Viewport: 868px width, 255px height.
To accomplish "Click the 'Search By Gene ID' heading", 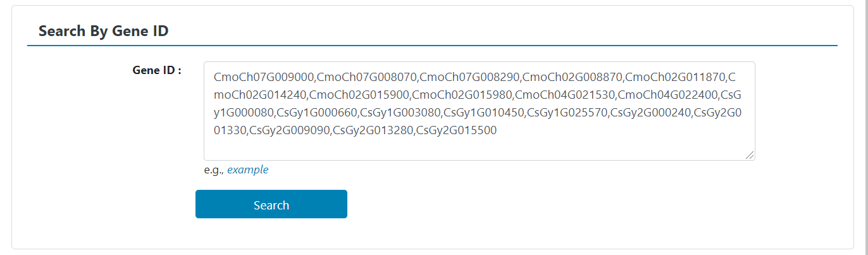I will [103, 30].
